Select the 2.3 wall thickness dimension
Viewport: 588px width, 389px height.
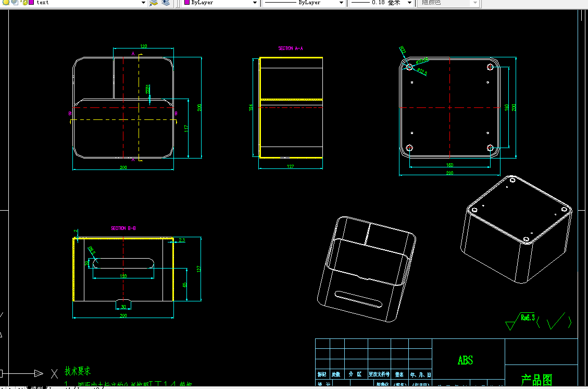182,240
